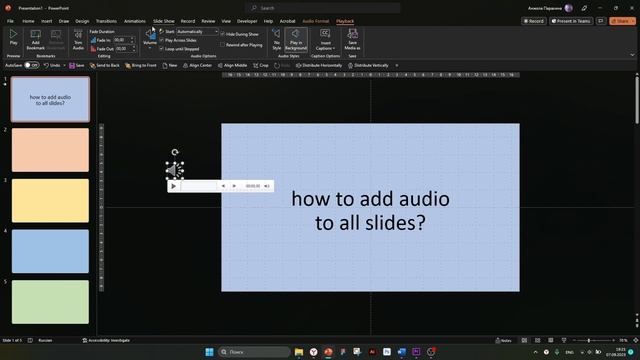Click the Play preview button in ribbon
Viewport: 640px width, 360px height.
coord(13,38)
